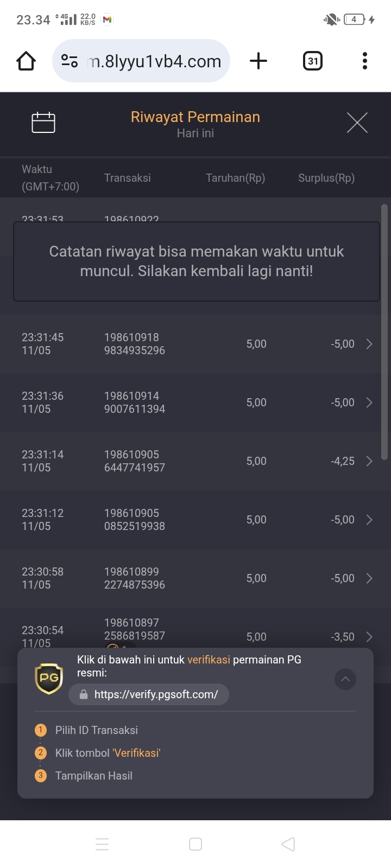Viewport: 391px width, 868px height.
Task: Open the calendar date picker icon
Action: 43,123
